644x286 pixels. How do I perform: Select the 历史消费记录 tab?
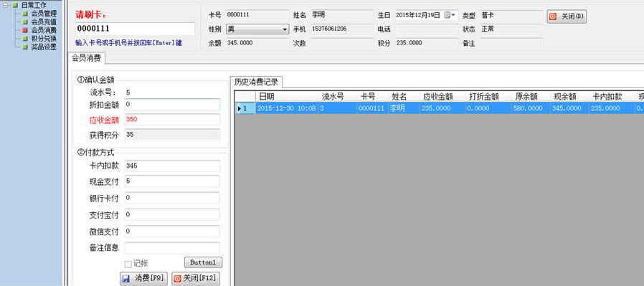[256, 82]
